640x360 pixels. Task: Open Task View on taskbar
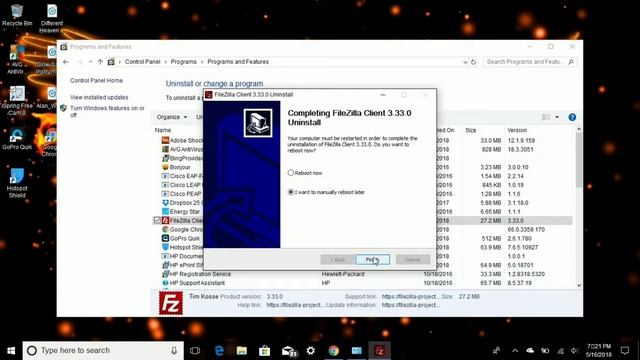coord(195,351)
